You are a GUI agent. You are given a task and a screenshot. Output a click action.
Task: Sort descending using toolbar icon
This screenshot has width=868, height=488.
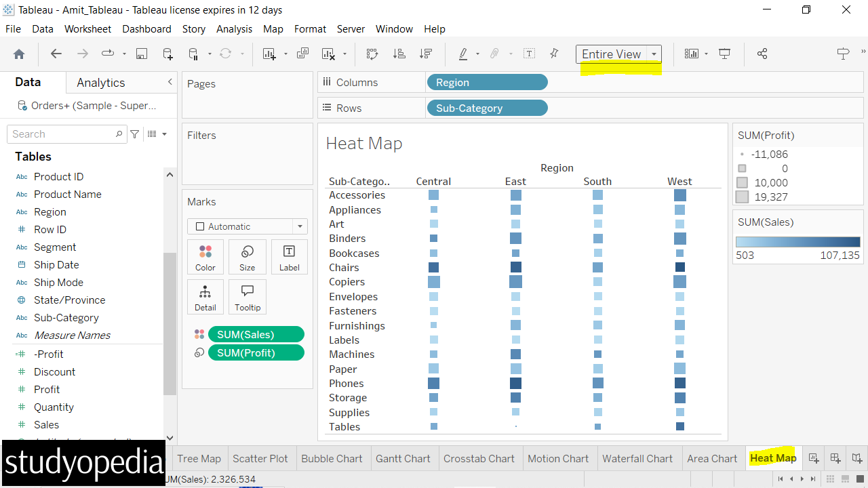[426, 54]
